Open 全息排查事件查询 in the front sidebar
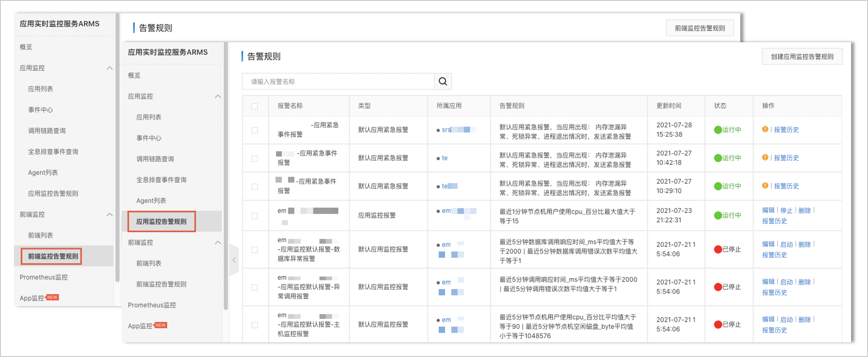 click(x=161, y=180)
